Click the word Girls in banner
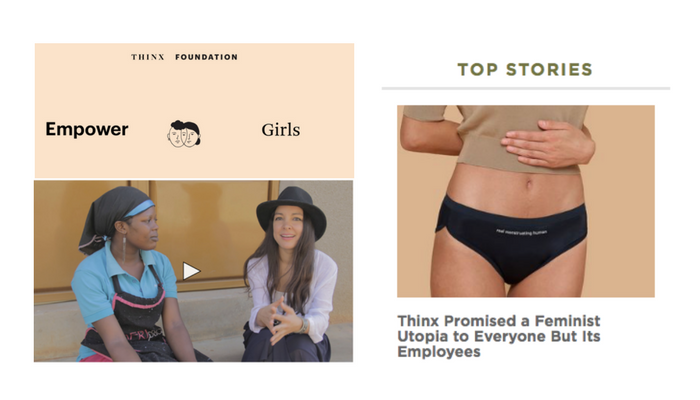The width and height of the screenshot is (700, 400). (x=281, y=130)
